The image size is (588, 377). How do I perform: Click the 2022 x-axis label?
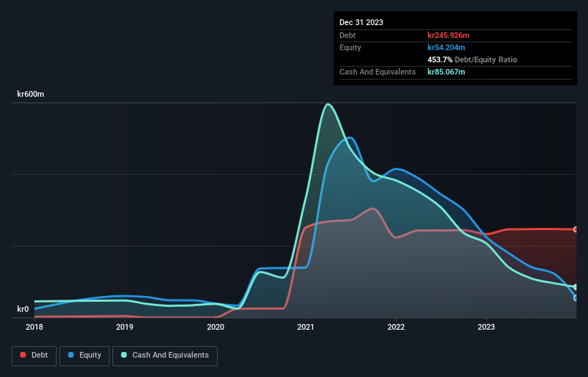(x=396, y=327)
